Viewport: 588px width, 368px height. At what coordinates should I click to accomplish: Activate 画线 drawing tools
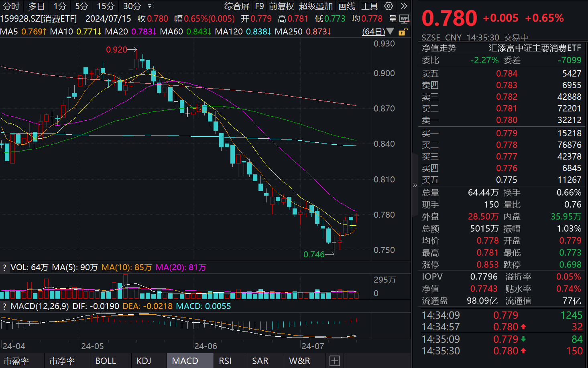click(347, 6)
